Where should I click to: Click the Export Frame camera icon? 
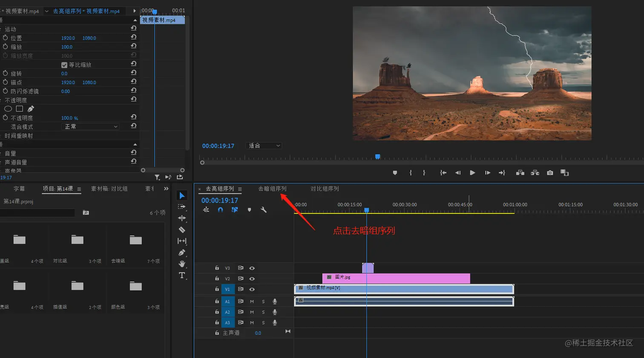click(x=550, y=173)
